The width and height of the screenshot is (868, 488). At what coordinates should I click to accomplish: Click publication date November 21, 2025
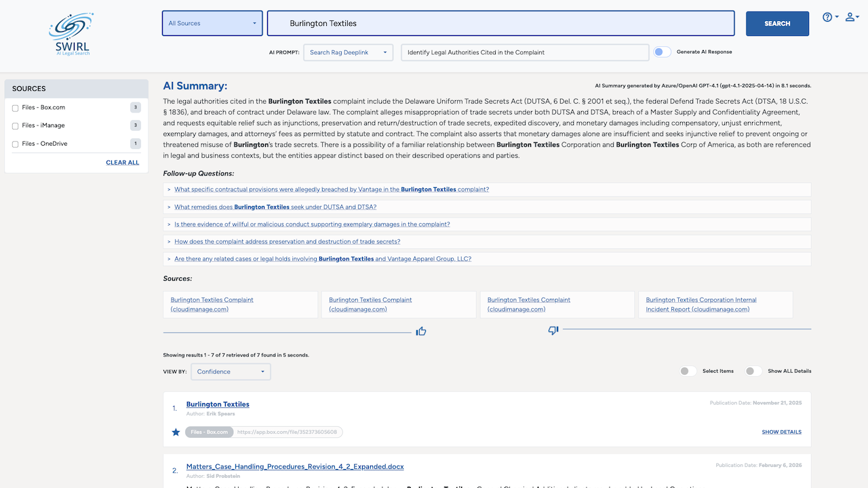pos(777,403)
